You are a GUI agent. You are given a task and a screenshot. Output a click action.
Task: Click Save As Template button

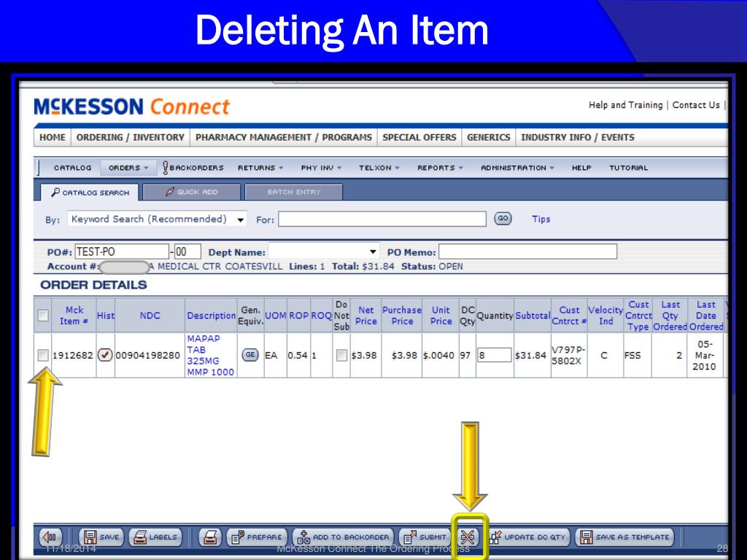coord(624,537)
